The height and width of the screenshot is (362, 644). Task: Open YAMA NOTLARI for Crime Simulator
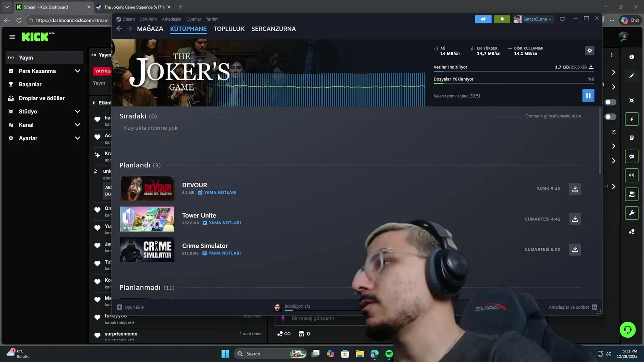tap(221, 253)
